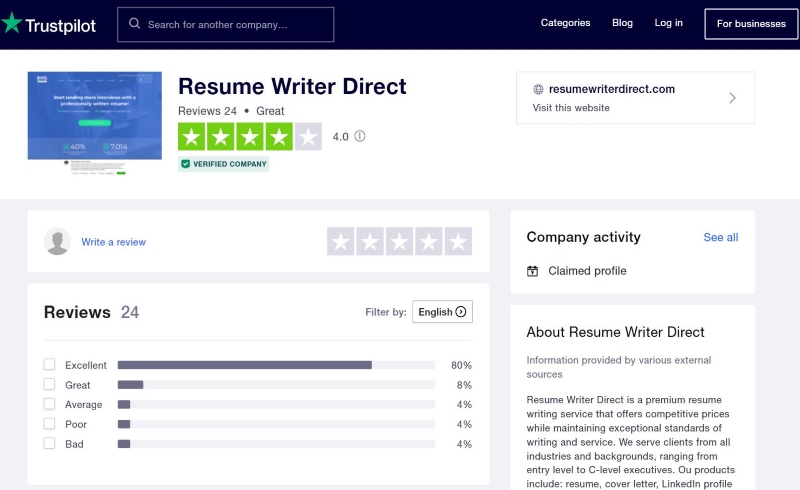The width and height of the screenshot is (800, 490).
Task: Click the grey fifth rating star
Action: (x=308, y=136)
